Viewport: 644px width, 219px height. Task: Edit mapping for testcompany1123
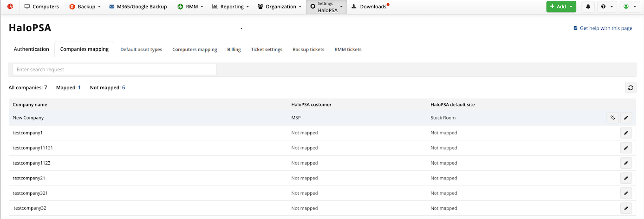(x=626, y=163)
